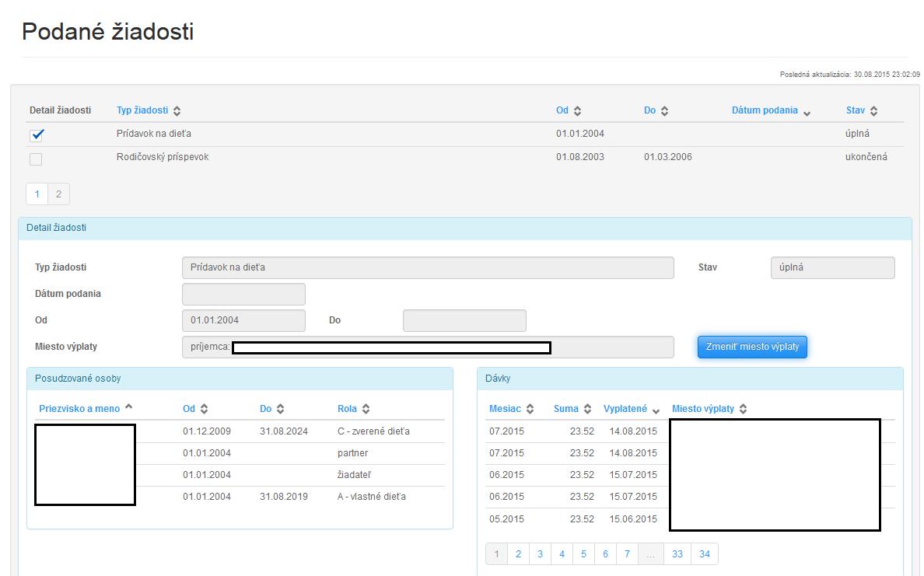Screen dimensions: 924x576
Task: Go to page 5 of Dávky table
Action: point(583,553)
